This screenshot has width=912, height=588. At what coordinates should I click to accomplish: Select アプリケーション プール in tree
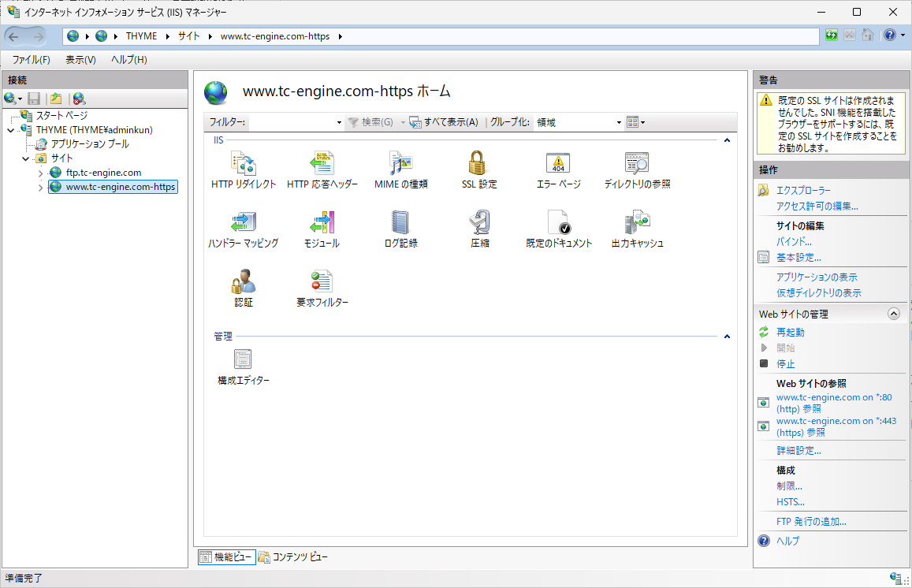[90, 143]
